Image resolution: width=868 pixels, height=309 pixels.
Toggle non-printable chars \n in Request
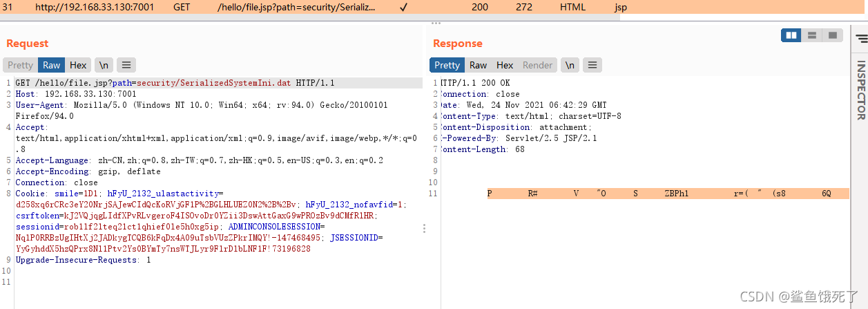point(104,65)
